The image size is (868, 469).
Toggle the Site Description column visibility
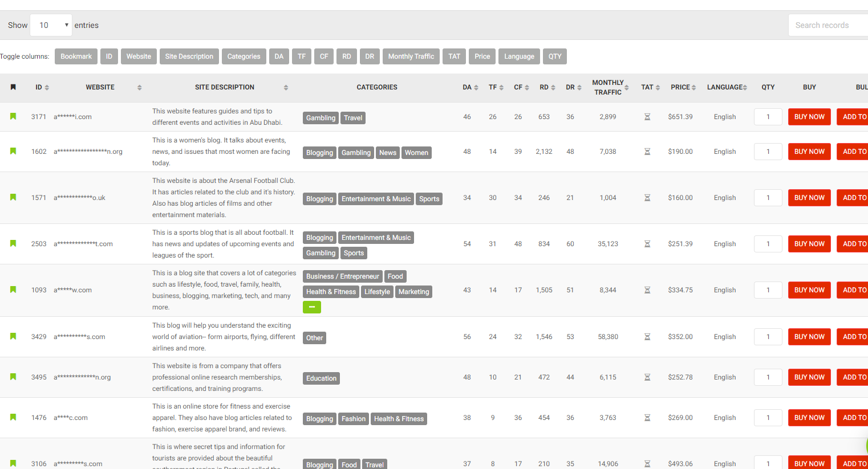[x=189, y=56]
